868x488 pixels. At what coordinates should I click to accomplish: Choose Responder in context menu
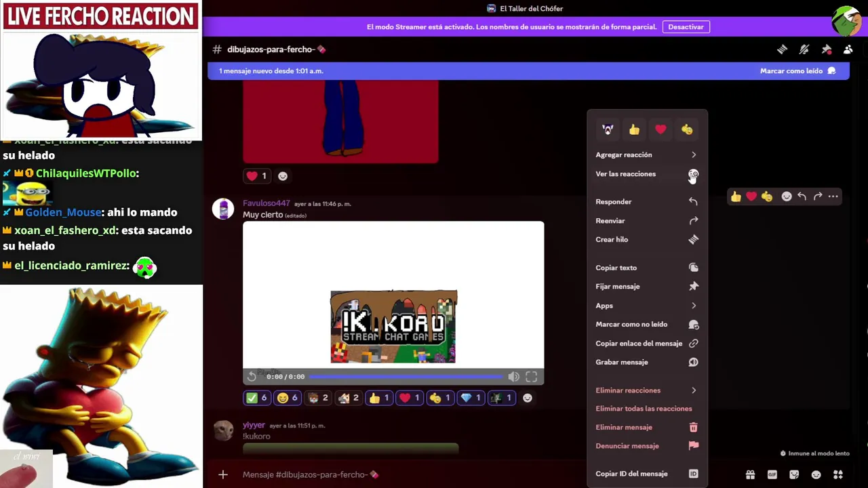[x=647, y=202]
